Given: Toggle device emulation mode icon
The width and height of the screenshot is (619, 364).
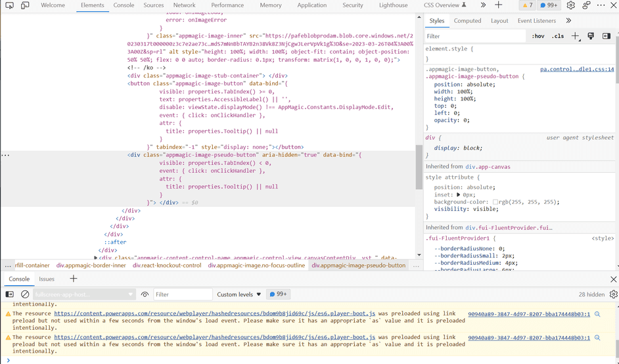Looking at the screenshot, I should pos(25,5).
